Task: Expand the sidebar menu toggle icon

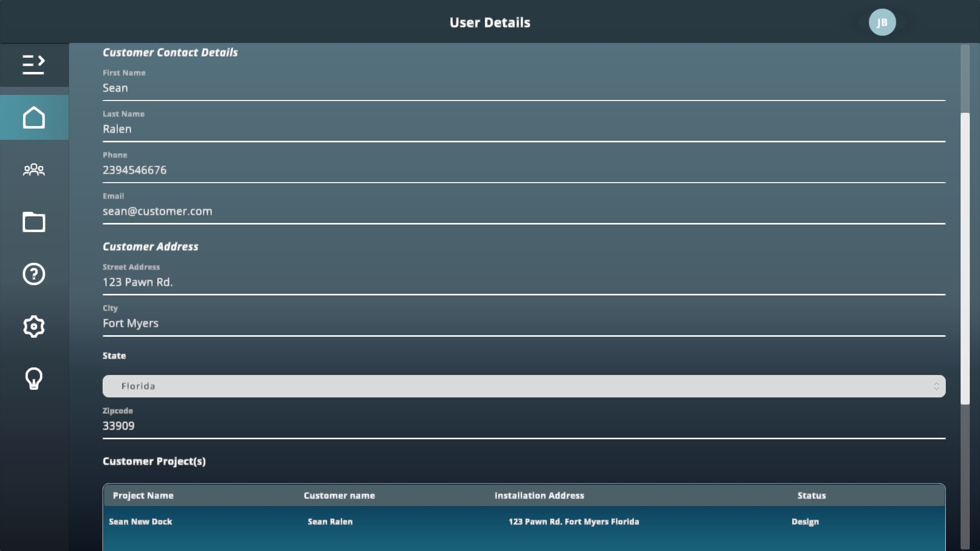Action: pos(34,65)
